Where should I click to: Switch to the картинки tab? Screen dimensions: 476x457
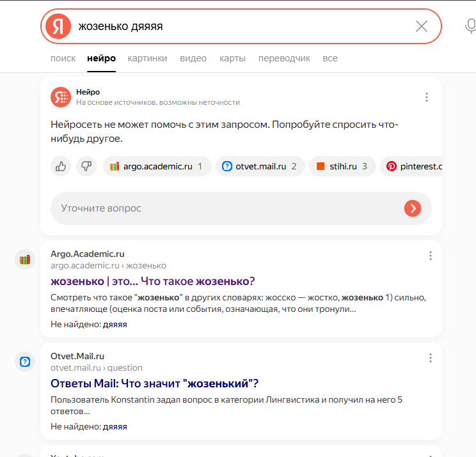147,58
